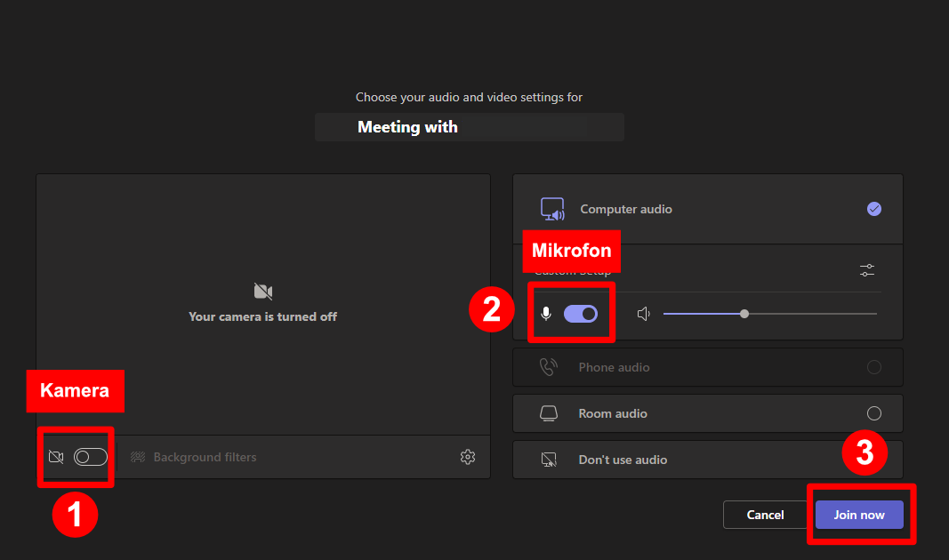Mute the microphone using its toggle switch
The height and width of the screenshot is (560, 949).
coord(581,314)
